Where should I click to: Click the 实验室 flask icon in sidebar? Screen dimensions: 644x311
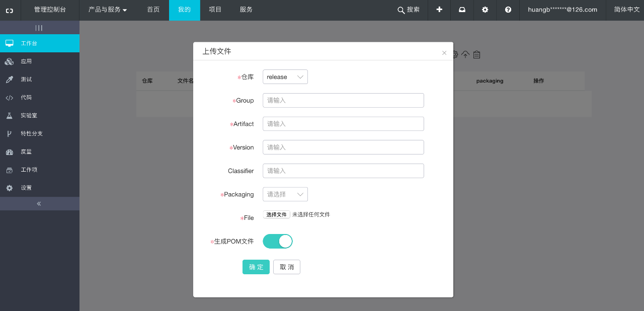click(10, 116)
